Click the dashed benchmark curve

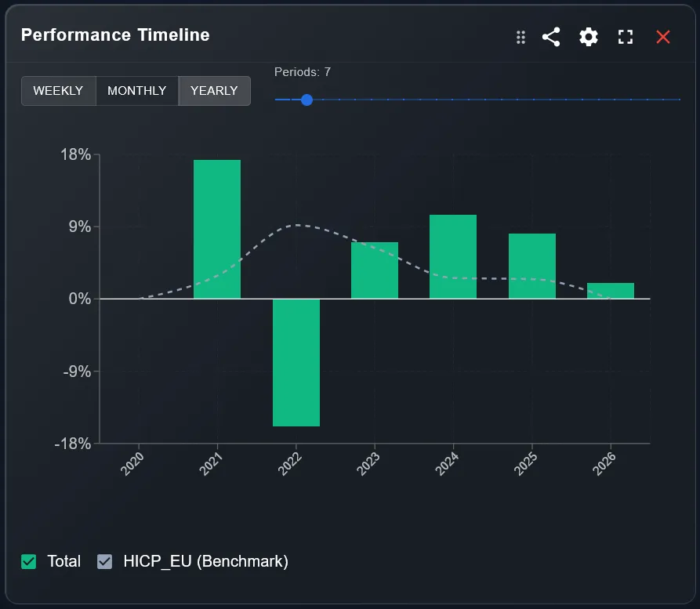pyautogui.click(x=299, y=226)
